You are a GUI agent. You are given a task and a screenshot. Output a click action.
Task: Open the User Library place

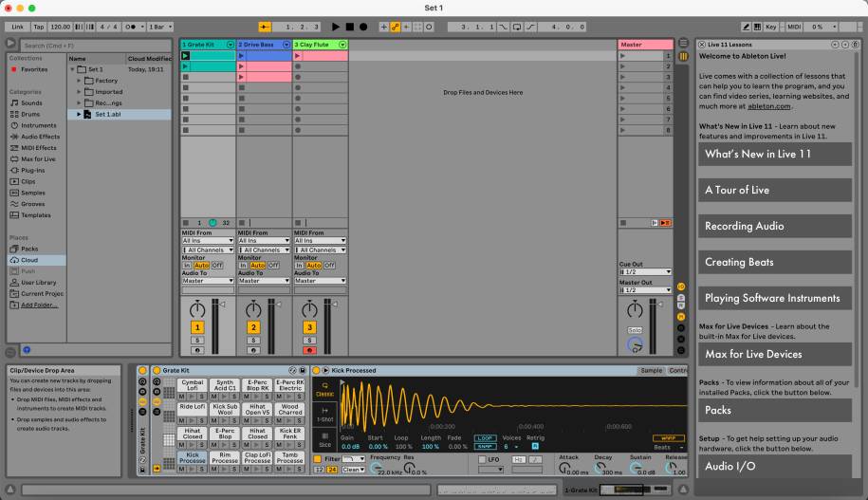(38, 283)
